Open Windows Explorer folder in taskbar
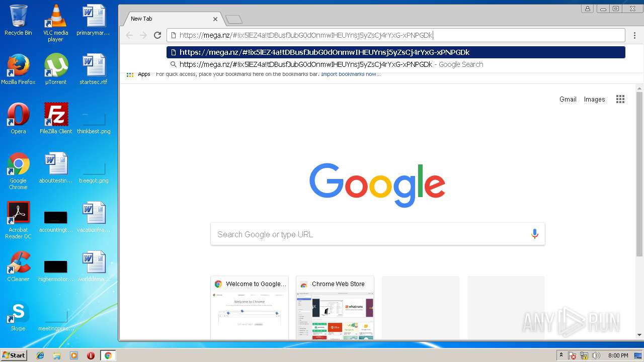The height and width of the screenshot is (362, 644). point(57,355)
